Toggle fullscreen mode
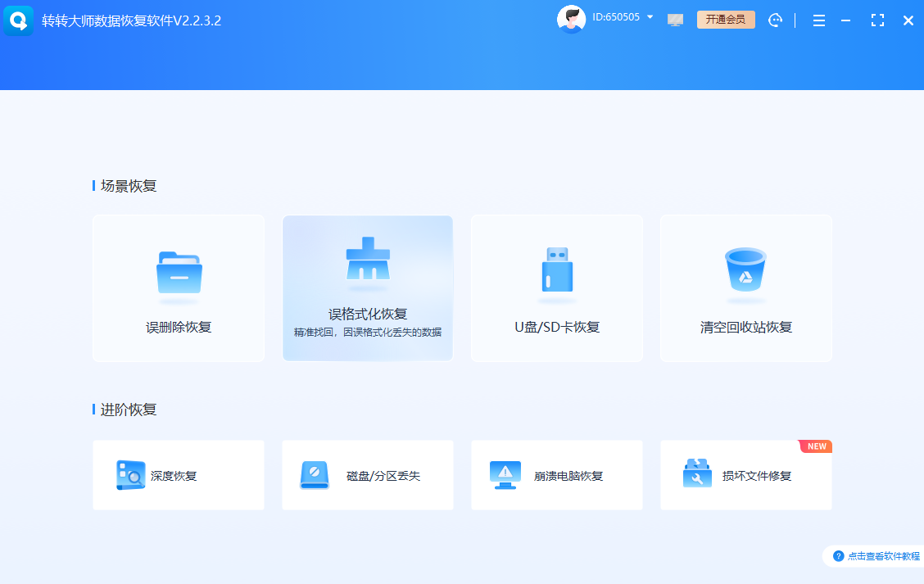This screenshot has width=924, height=584. point(877,20)
